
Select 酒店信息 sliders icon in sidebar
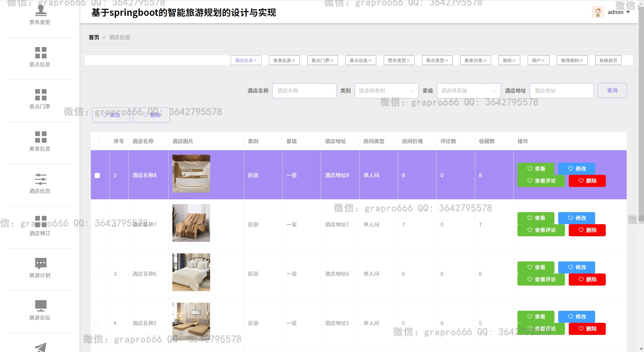(x=41, y=179)
